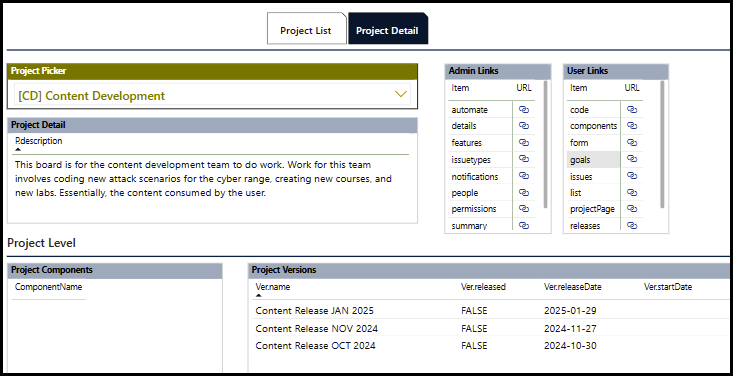Click the FALSE value for NOV 2024 release

pos(474,328)
